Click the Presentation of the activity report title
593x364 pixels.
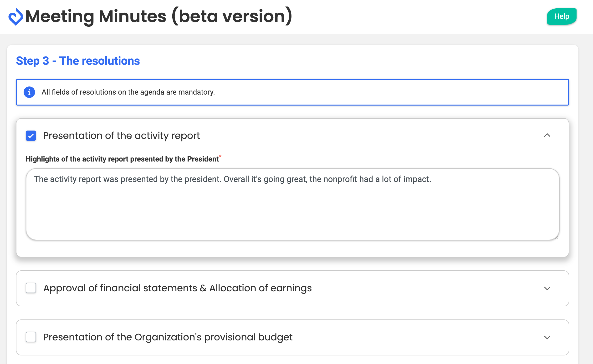click(121, 136)
